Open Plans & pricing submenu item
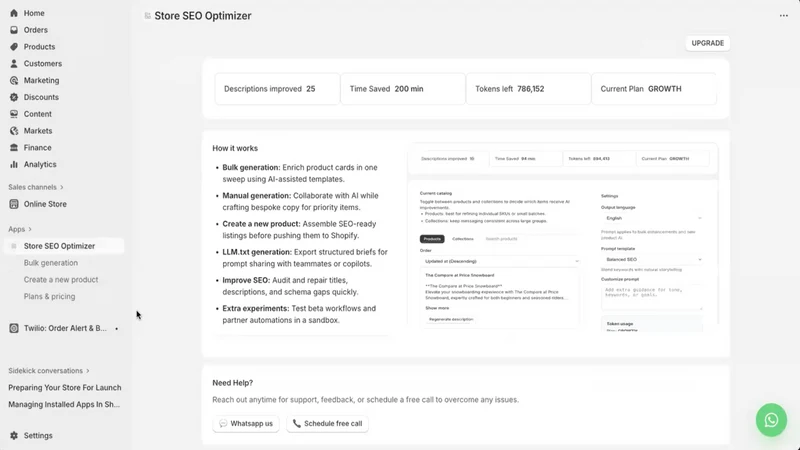The width and height of the screenshot is (800, 450). tap(49, 296)
